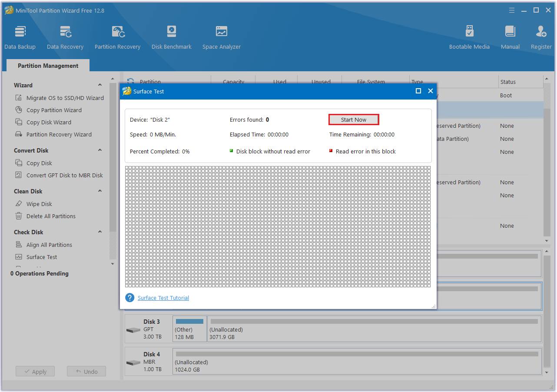This screenshot has height=392, width=557.
Task: Click the Delete All Partitions trash icon
Action: point(19,216)
